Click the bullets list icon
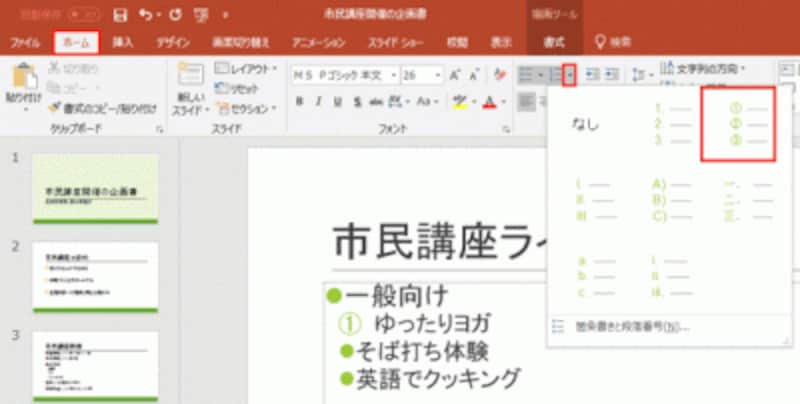 [526, 75]
